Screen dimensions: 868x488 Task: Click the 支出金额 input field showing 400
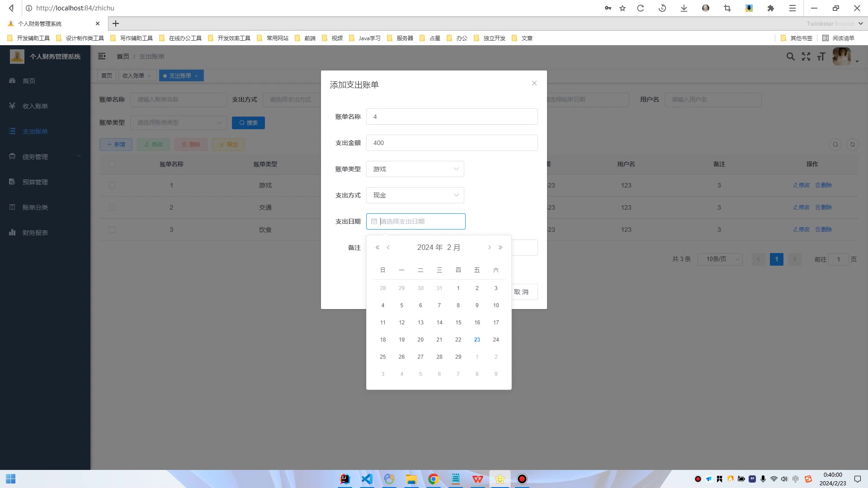tap(452, 143)
